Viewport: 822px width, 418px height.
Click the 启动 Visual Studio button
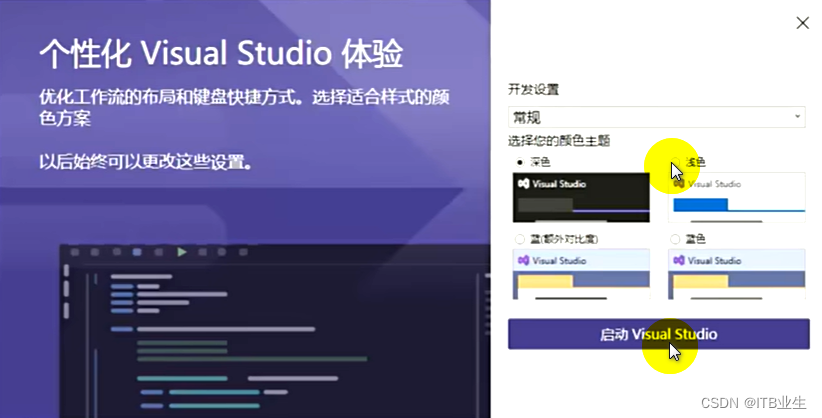pyautogui.click(x=658, y=334)
